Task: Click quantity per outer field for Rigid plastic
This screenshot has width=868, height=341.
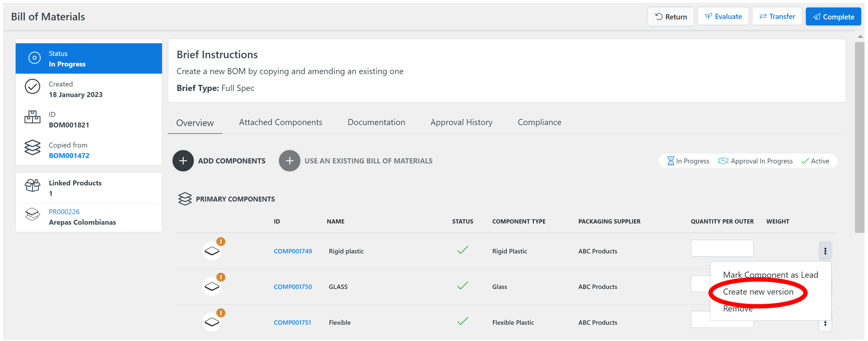Action: click(x=722, y=248)
